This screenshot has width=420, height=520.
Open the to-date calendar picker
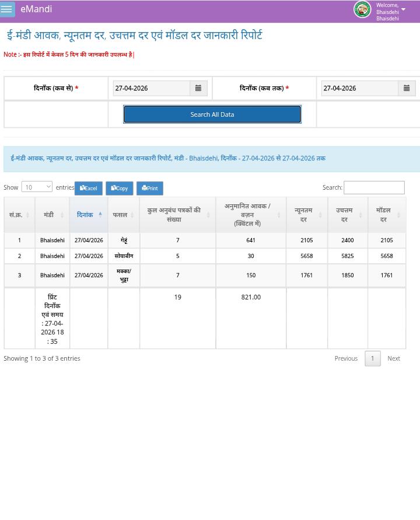407,88
